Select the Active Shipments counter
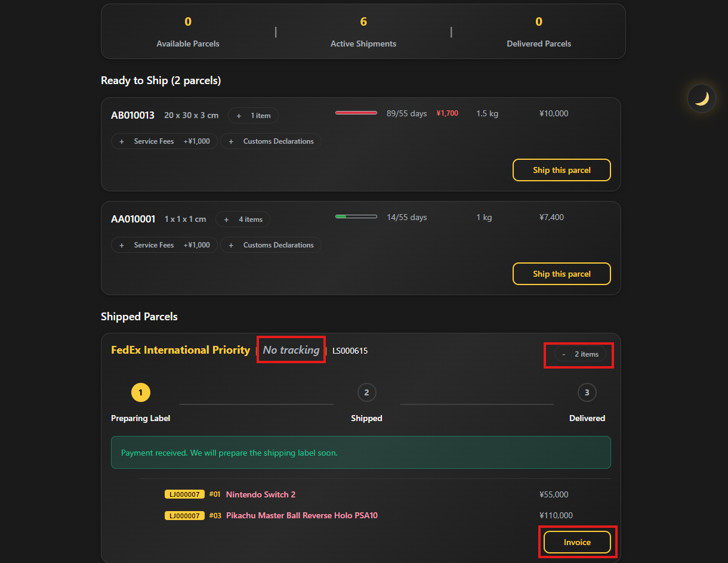Image resolution: width=728 pixels, height=563 pixels. (363, 32)
